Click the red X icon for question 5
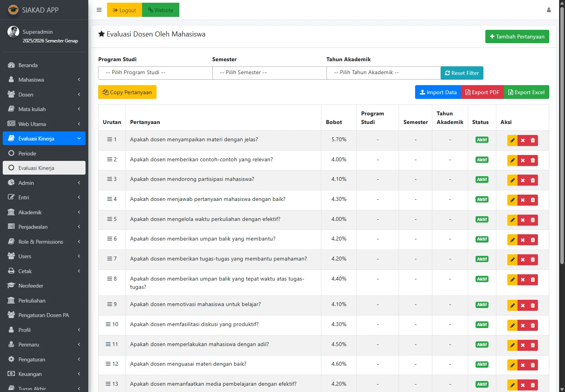565x392 pixels. [x=523, y=220]
